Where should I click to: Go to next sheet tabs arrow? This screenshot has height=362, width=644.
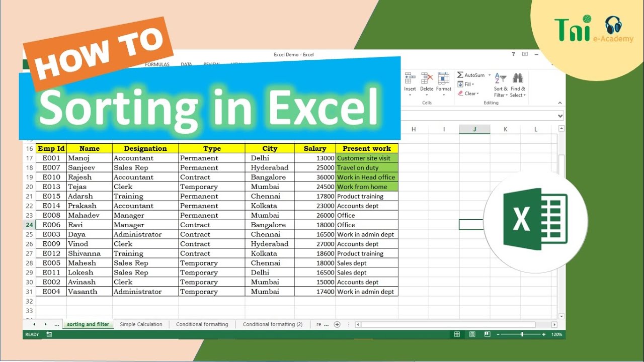pyautogui.click(x=45, y=324)
